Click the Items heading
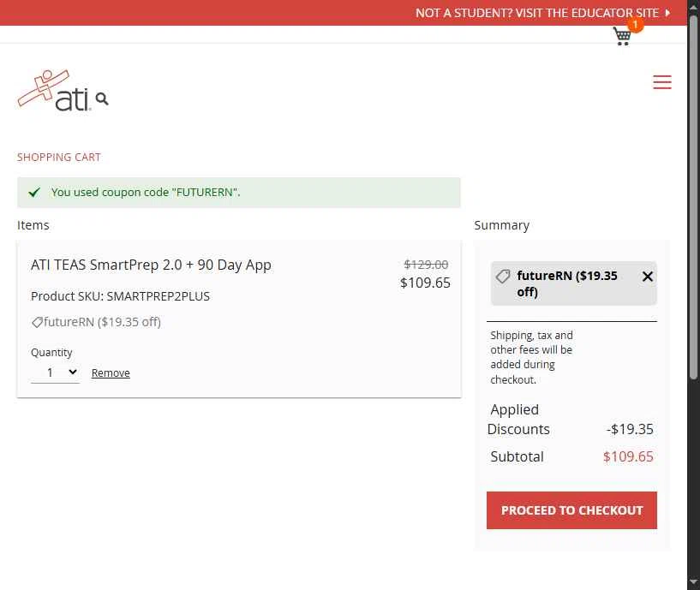This screenshot has width=700, height=590. (x=33, y=225)
